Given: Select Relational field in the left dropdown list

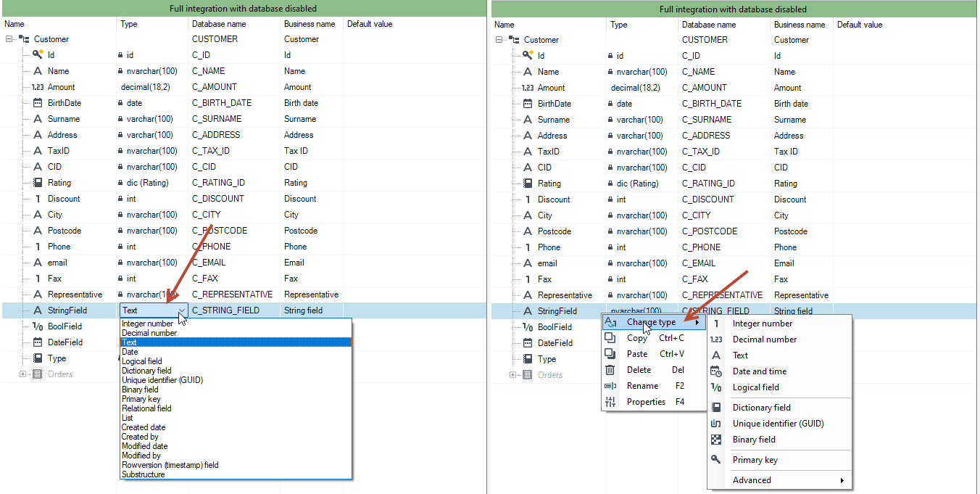Looking at the screenshot, I should [236, 408].
